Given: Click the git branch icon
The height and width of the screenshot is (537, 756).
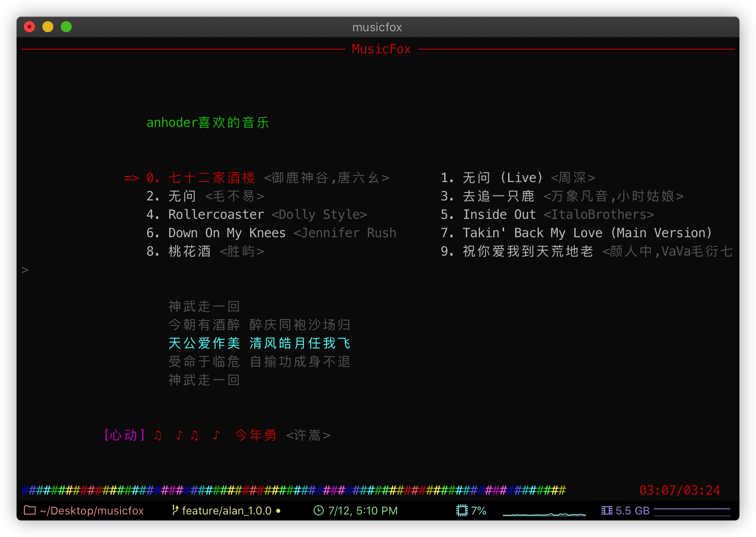Looking at the screenshot, I should tap(175, 510).
